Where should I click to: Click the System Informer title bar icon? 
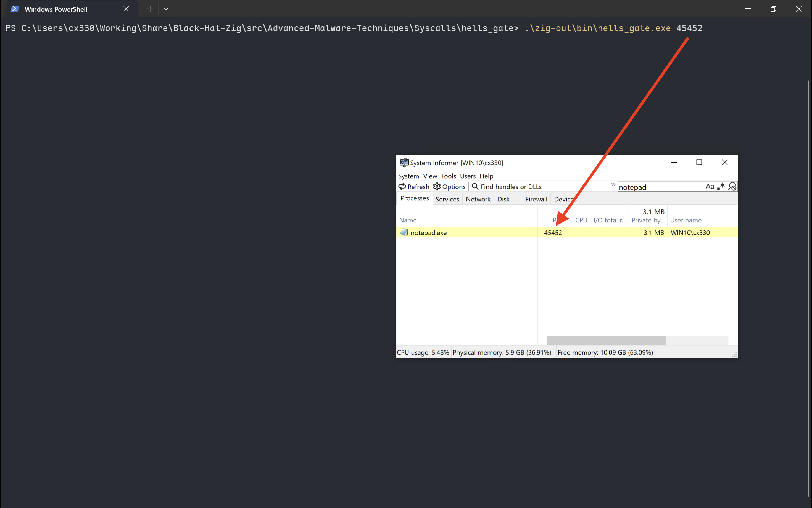pos(404,163)
